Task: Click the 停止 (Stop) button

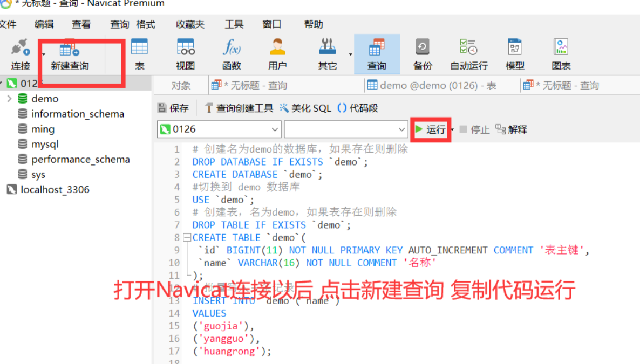Action: click(474, 129)
